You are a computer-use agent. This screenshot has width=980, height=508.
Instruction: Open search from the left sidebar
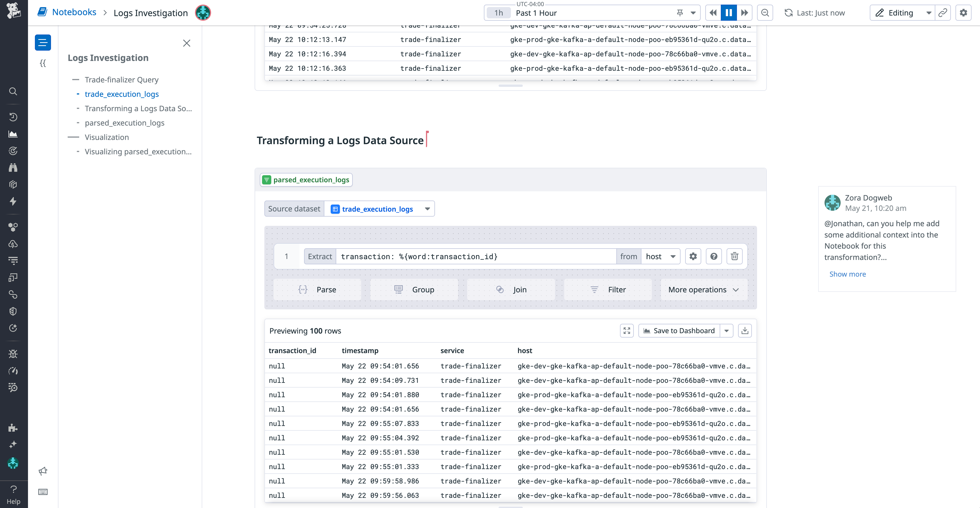(x=13, y=91)
